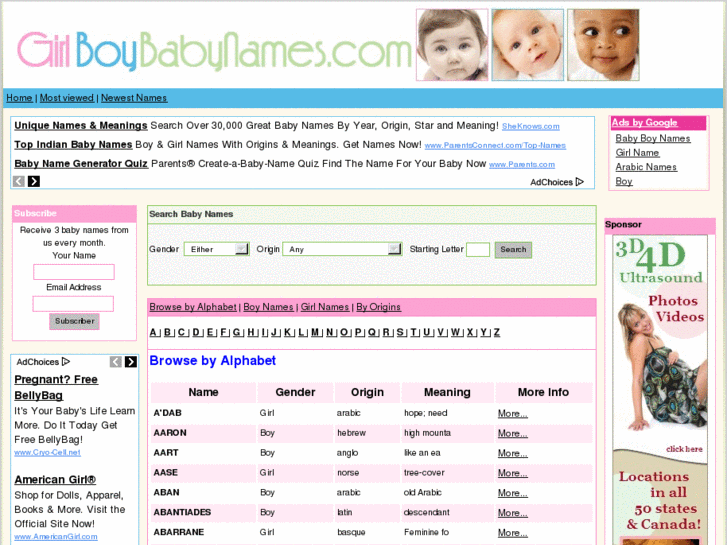
Task: Open the Gender dropdown
Action: [x=217, y=249]
